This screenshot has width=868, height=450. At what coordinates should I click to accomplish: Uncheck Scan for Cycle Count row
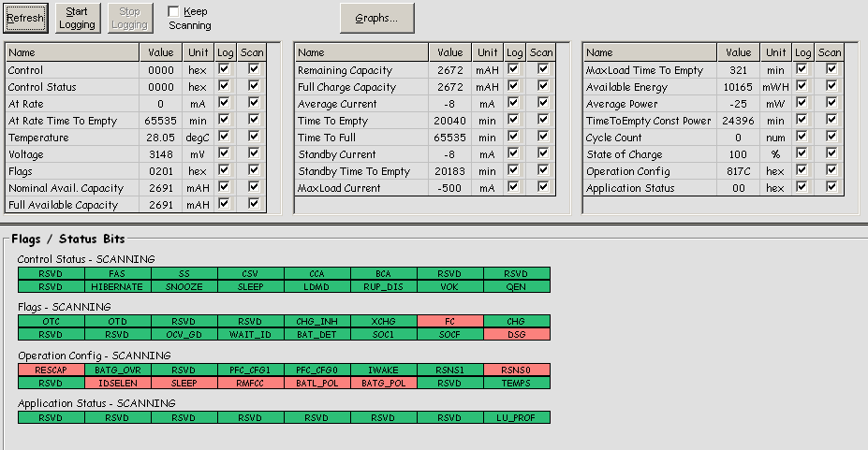831,137
